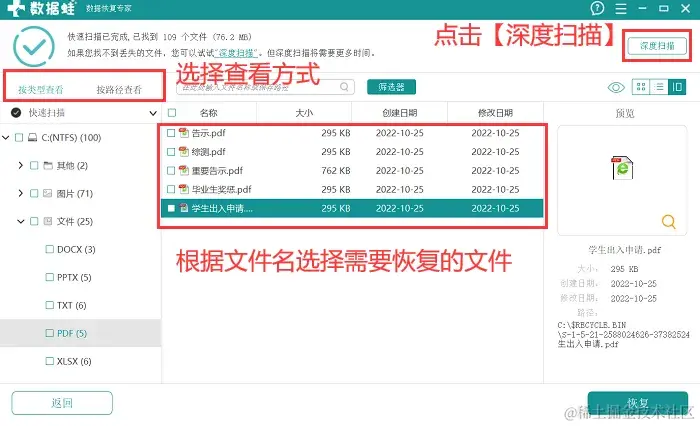
Task: Switch to 按路径查看 tab
Action: [119, 90]
